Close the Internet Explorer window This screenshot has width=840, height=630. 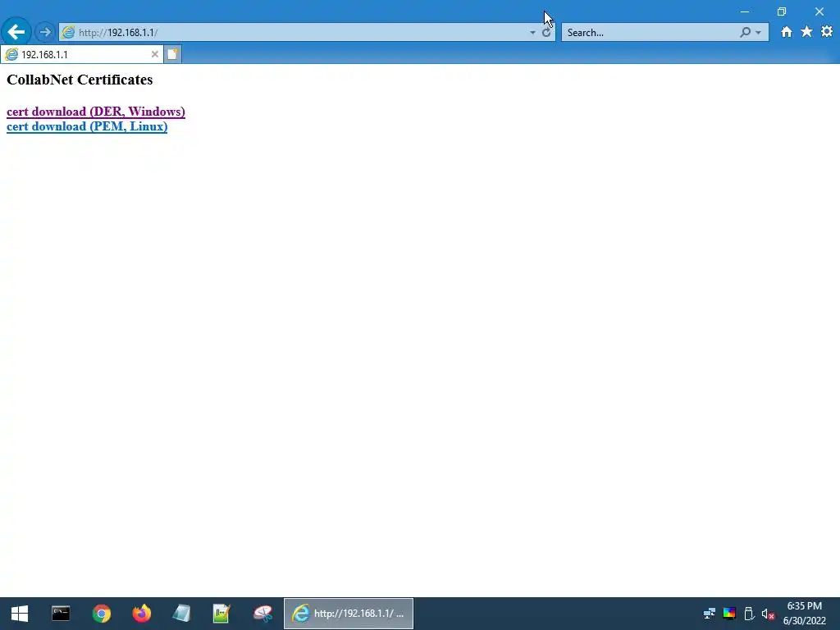point(819,11)
